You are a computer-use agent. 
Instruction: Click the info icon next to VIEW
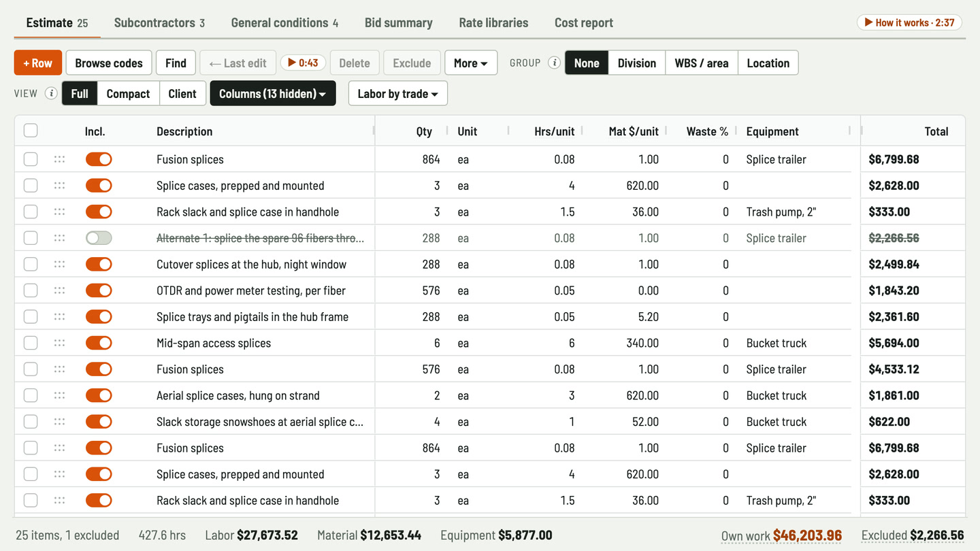click(51, 93)
